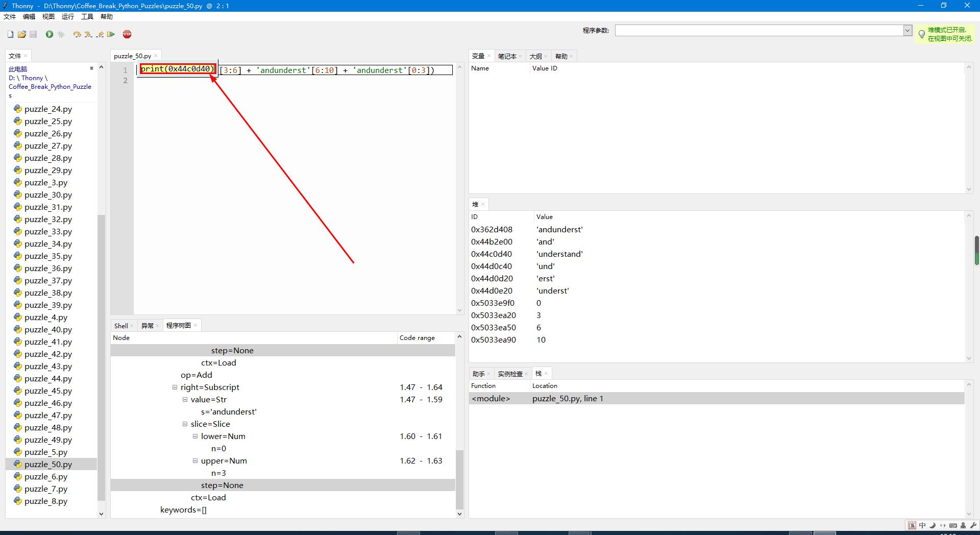The image size is (980, 535).
Task: Run the current script with green play button
Action: click(x=50, y=34)
